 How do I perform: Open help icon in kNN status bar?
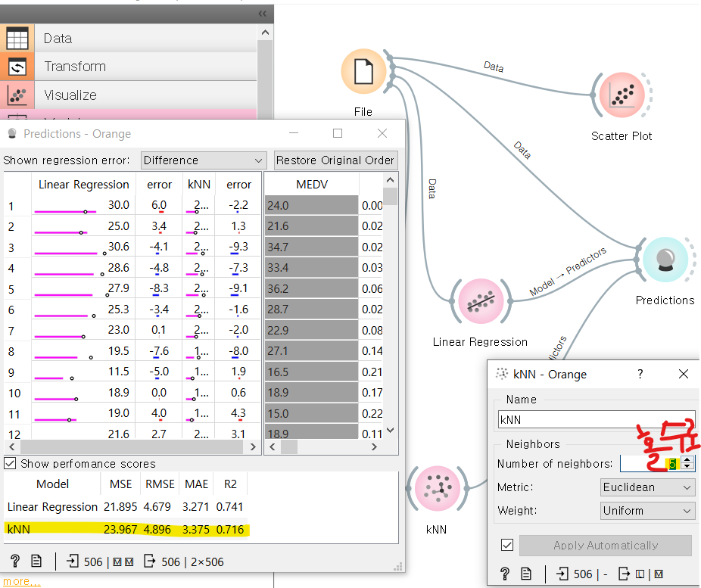(505, 574)
